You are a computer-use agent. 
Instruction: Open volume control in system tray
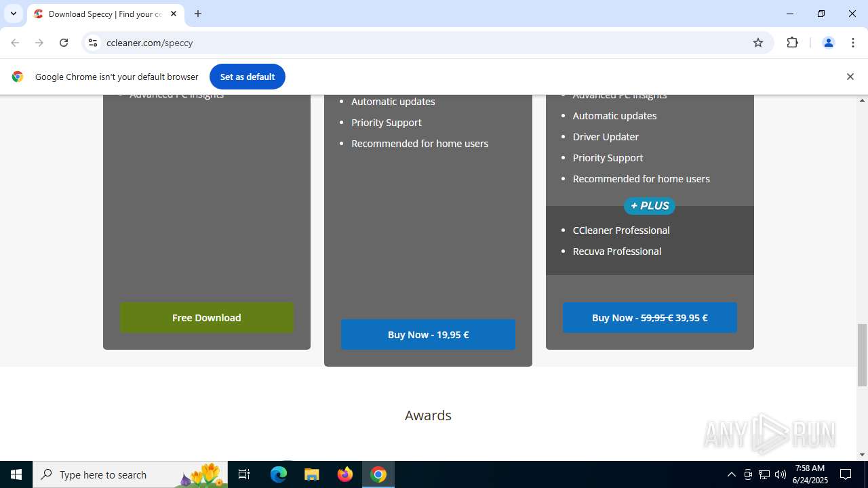tap(781, 474)
